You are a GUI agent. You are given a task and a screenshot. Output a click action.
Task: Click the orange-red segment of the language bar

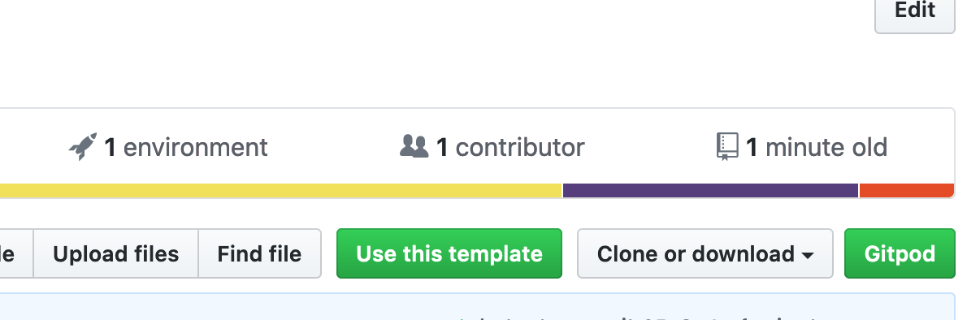click(907, 191)
